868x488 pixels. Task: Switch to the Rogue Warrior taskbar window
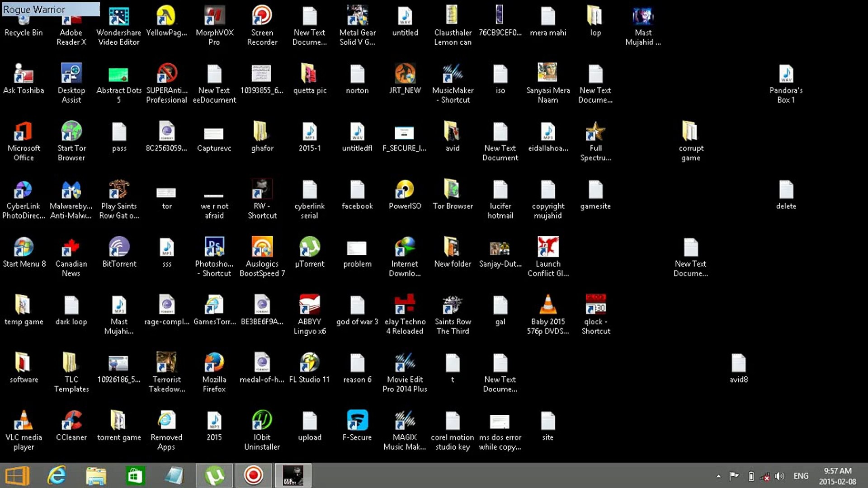(293, 476)
